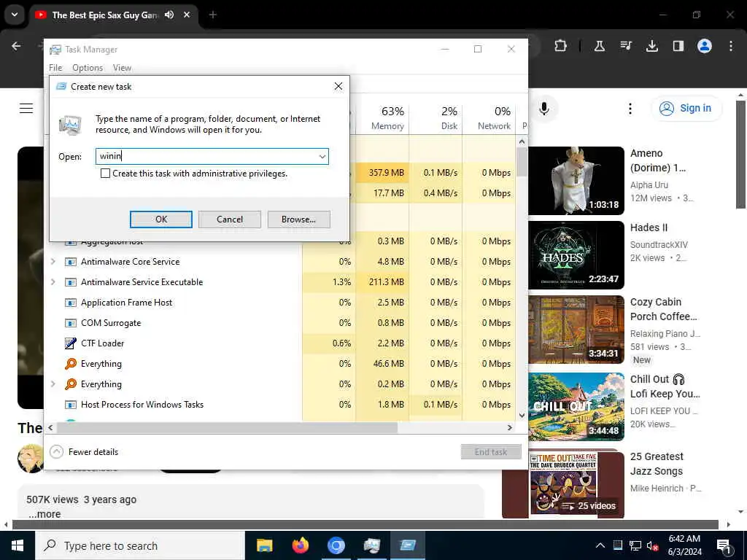Select COM Surrogate process

tap(111, 323)
